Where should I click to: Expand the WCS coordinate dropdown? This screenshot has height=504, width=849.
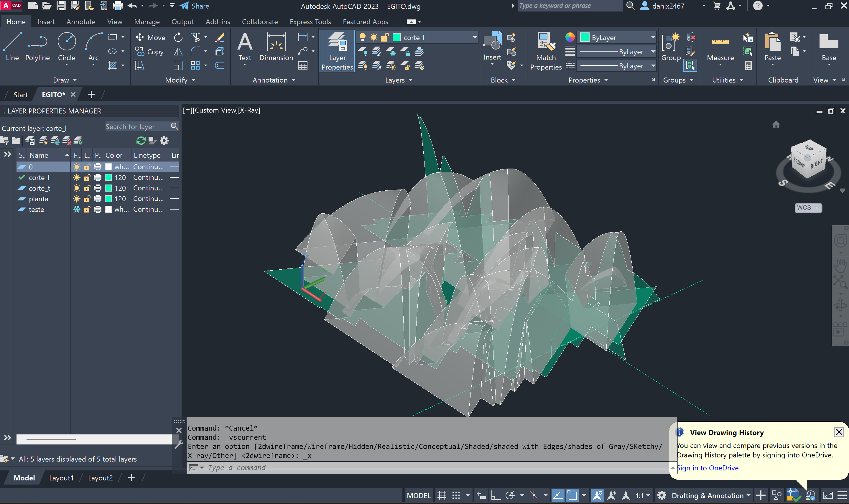click(817, 207)
